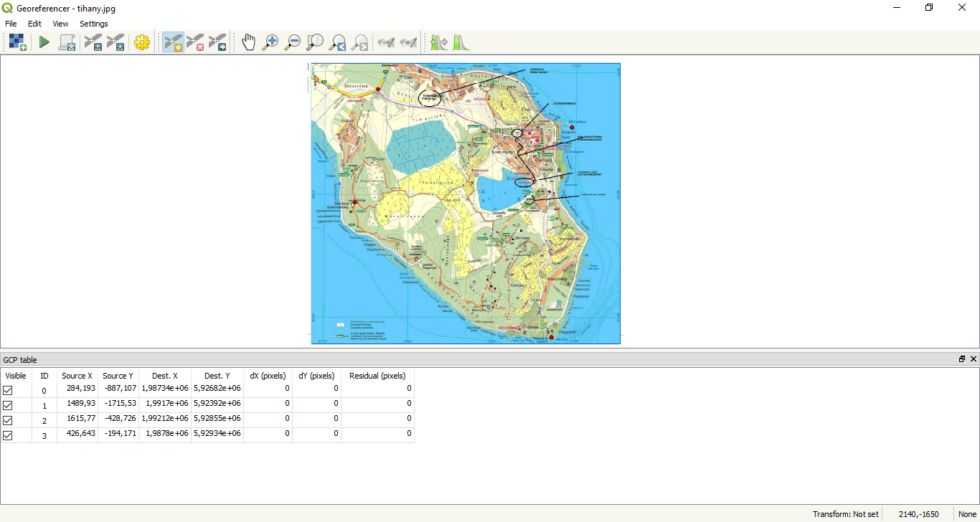Open Transformation Settings gear icon
Screen dimensions: 980x522
pyautogui.click(x=142, y=42)
